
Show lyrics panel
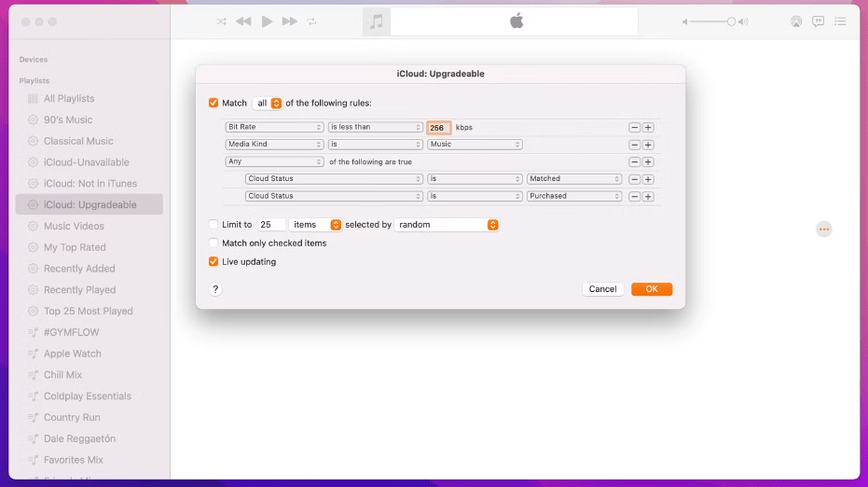819,21
